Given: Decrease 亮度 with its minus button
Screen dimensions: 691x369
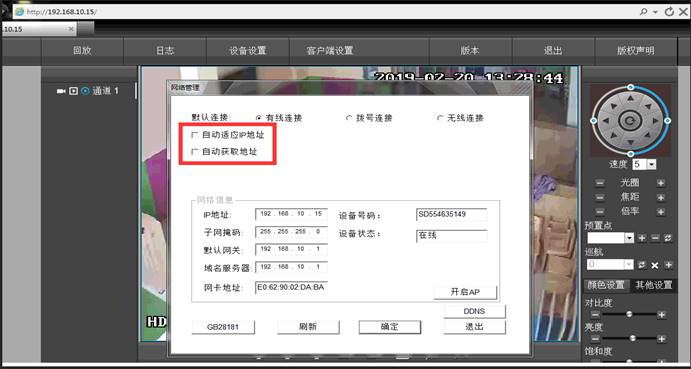Looking at the screenshot, I should tap(595, 339).
